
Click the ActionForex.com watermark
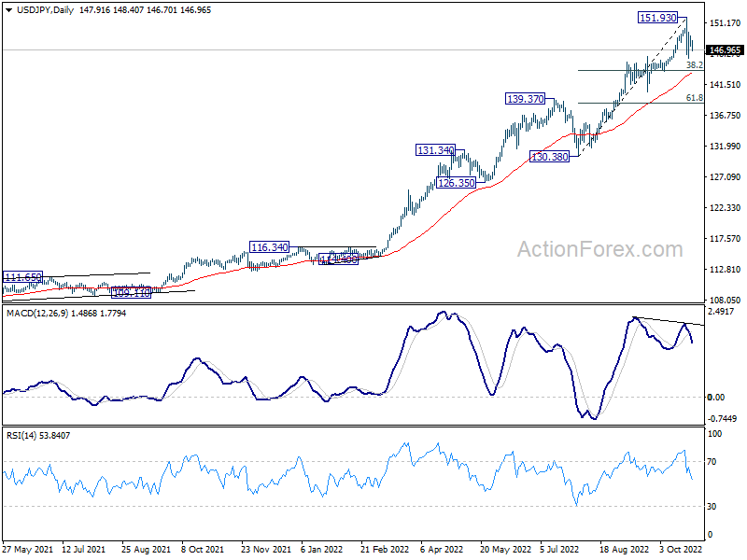coord(599,249)
